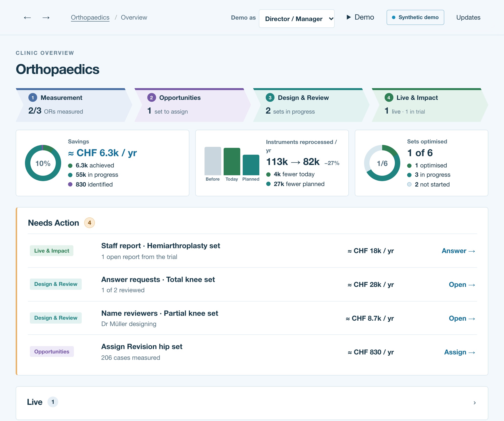504x421 pixels.
Task: Select the Live & Impact stage tab
Action: coord(430,105)
